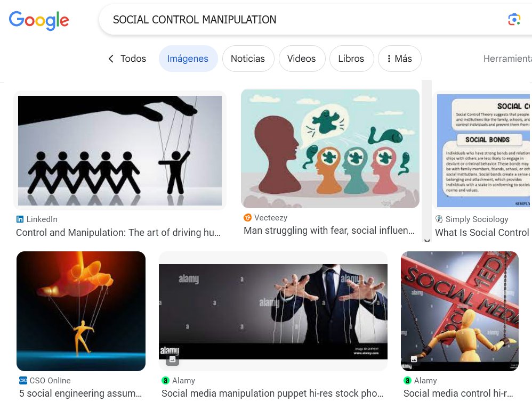Screen dimensions: 532x410
Task: Open Google Lens camera search icon
Action: 514,19
